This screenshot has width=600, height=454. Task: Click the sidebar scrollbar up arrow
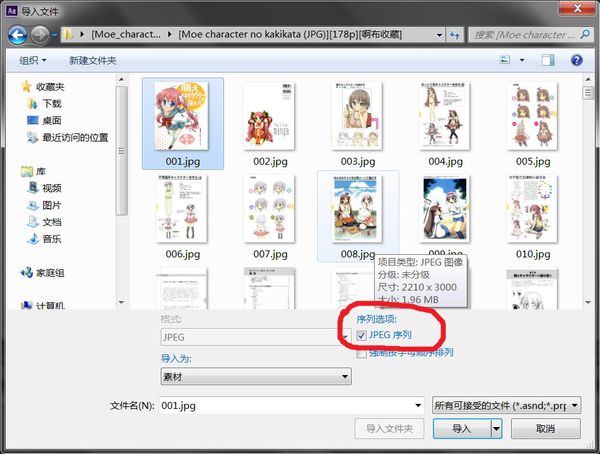[x=121, y=79]
